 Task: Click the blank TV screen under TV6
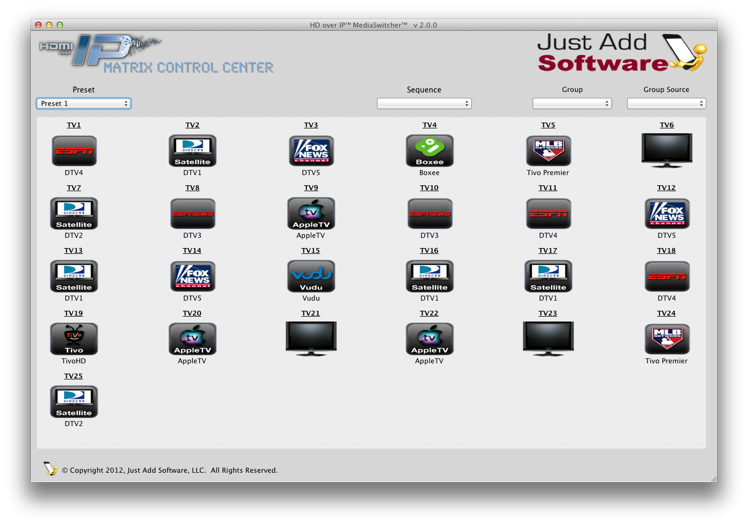click(x=666, y=151)
